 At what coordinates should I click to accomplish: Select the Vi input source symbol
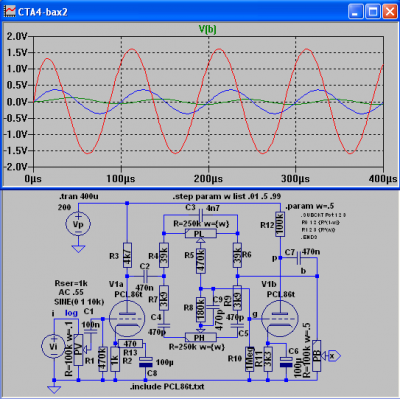click(x=53, y=347)
